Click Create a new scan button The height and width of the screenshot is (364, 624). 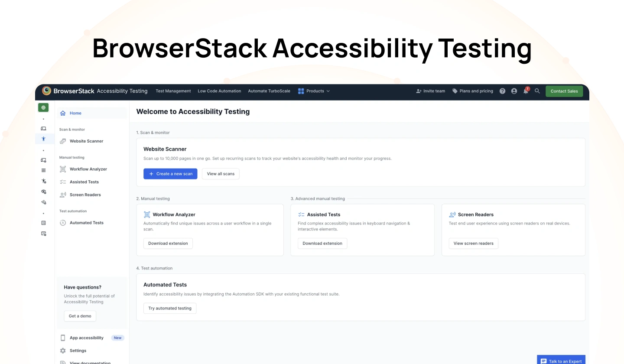click(170, 174)
